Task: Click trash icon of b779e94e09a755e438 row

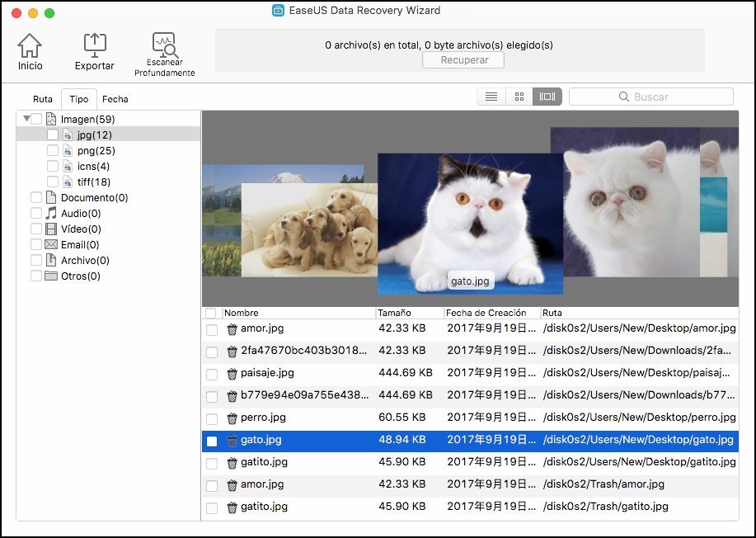Action: (232, 395)
